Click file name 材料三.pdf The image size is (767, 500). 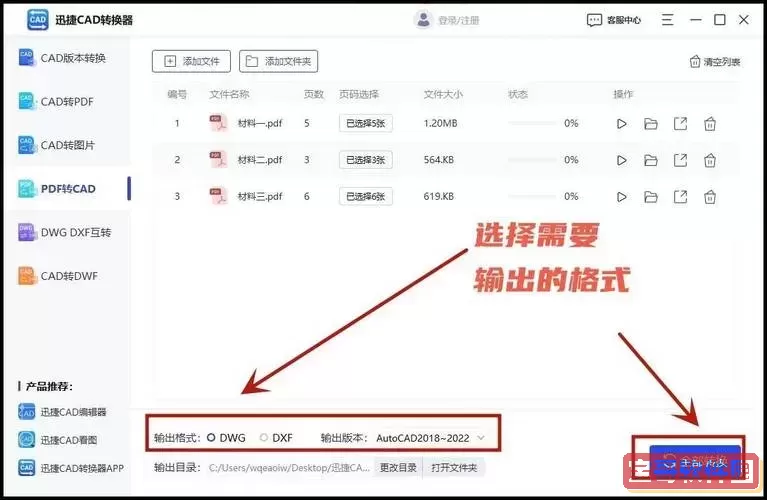pos(260,196)
